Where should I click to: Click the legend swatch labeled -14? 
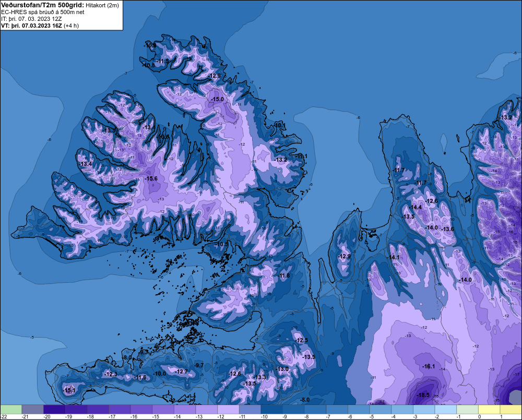(x=185, y=409)
